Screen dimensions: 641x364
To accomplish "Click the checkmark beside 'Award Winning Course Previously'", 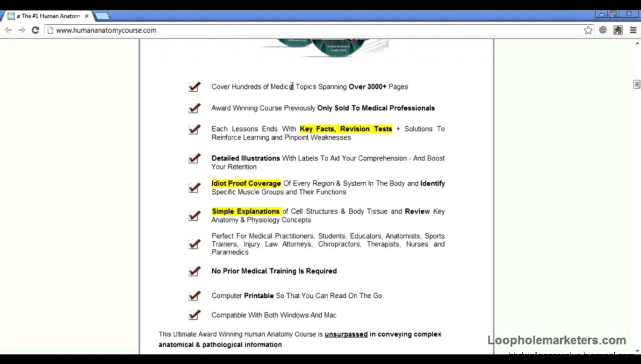I will [194, 108].
